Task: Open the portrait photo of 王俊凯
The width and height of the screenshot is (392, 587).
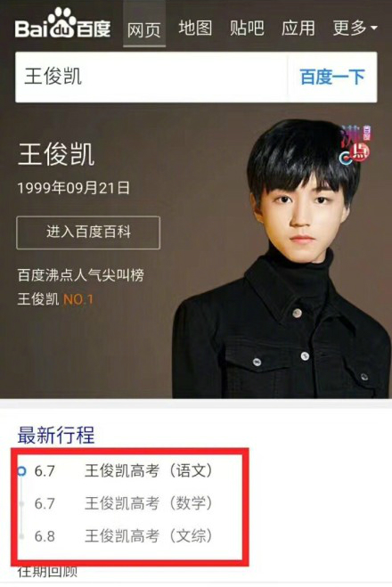Action: click(282, 258)
